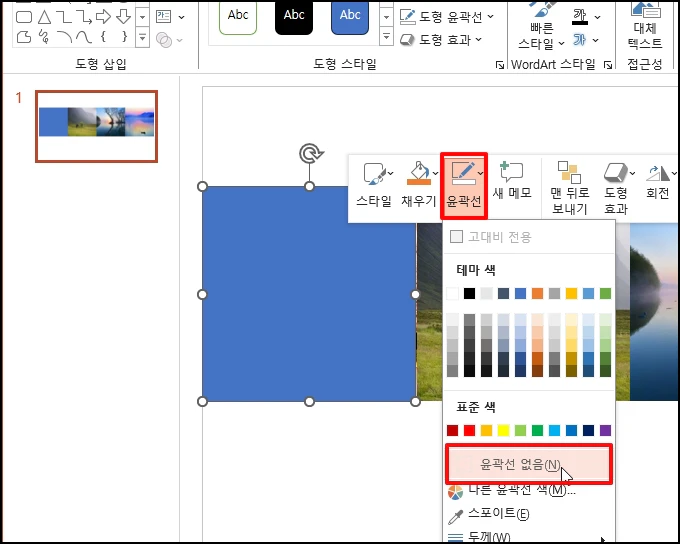Select the scribble shape tool
The image size is (680, 544).
pos(43,37)
